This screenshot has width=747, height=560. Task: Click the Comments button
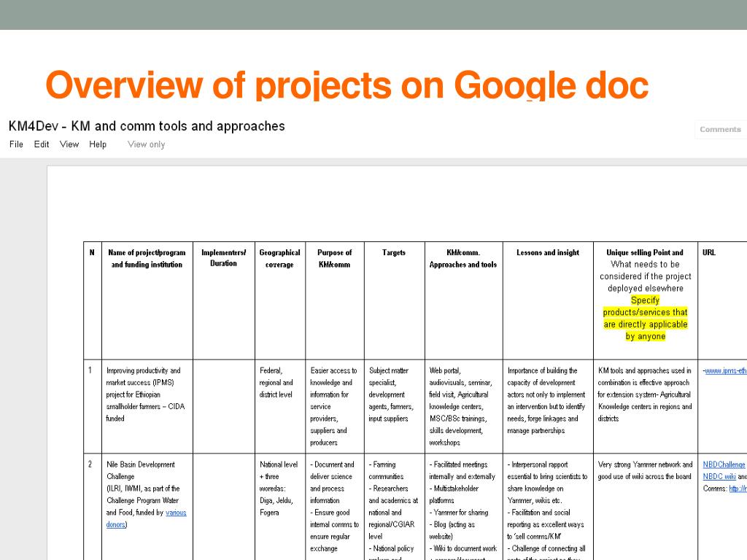pos(720,130)
